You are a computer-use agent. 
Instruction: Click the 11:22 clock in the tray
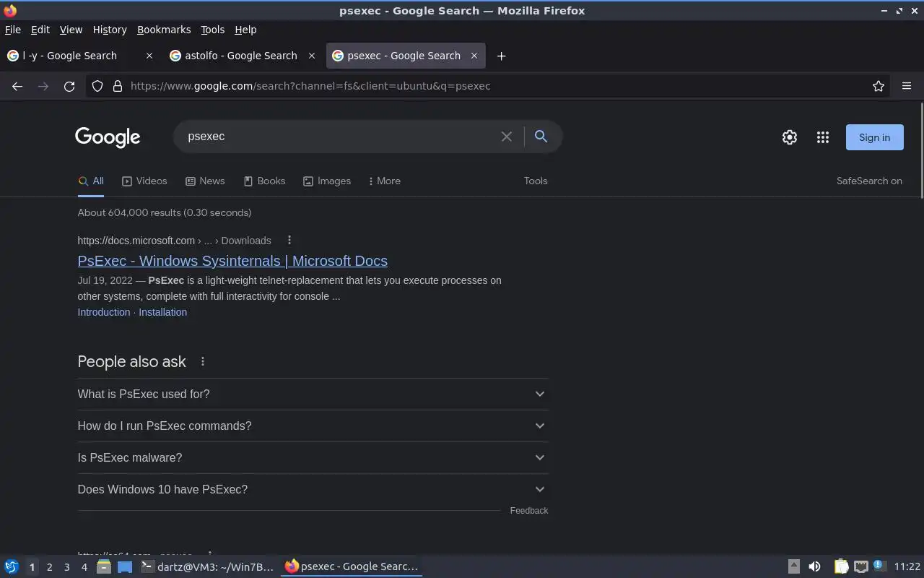(907, 566)
